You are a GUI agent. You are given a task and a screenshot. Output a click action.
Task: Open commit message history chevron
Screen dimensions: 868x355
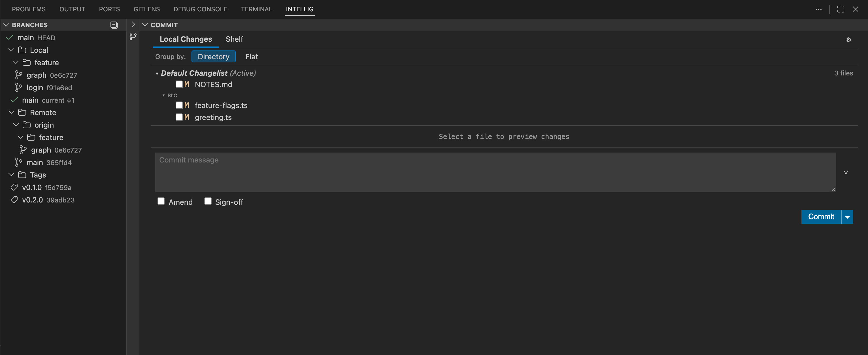pyautogui.click(x=846, y=173)
